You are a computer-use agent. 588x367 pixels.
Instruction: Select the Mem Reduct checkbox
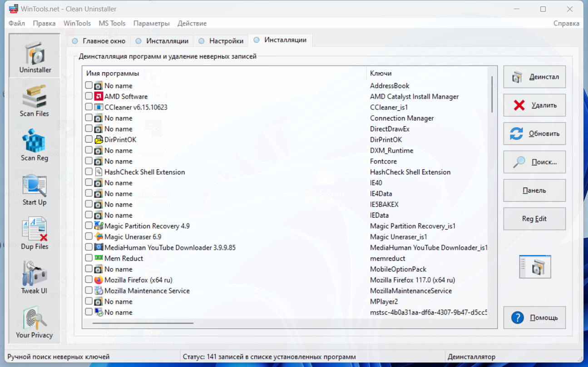point(89,258)
